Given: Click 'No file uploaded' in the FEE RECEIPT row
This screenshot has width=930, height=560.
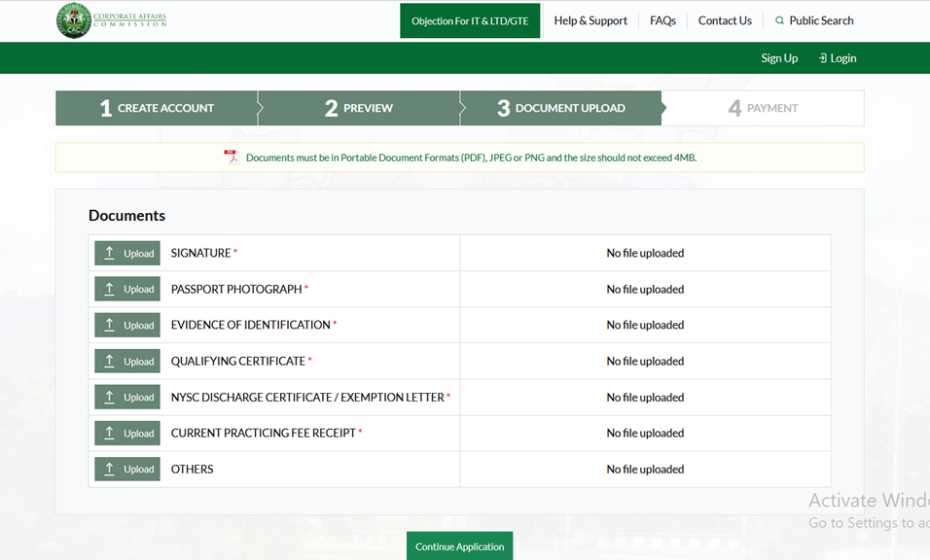Looking at the screenshot, I should (645, 434).
